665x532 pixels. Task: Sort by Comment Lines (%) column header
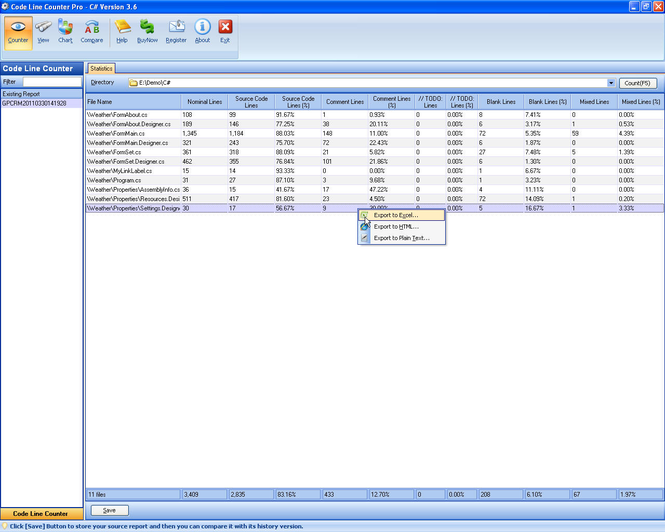pyautogui.click(x=391, y=102)
